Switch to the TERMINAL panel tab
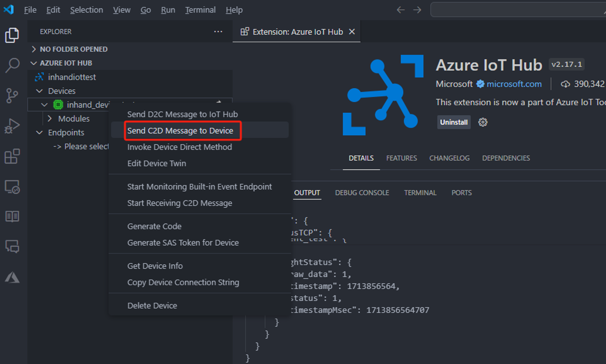The image size is (606, 364). click(420, 193)
